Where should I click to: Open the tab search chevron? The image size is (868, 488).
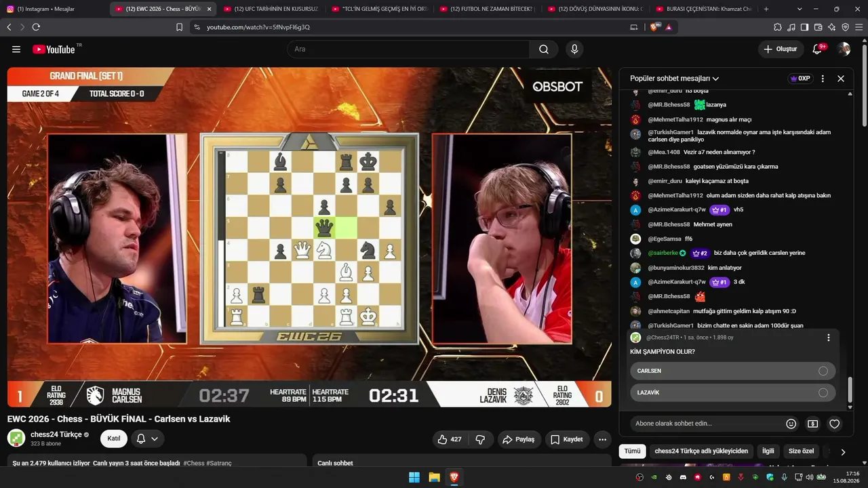click(x=800, y=9)
